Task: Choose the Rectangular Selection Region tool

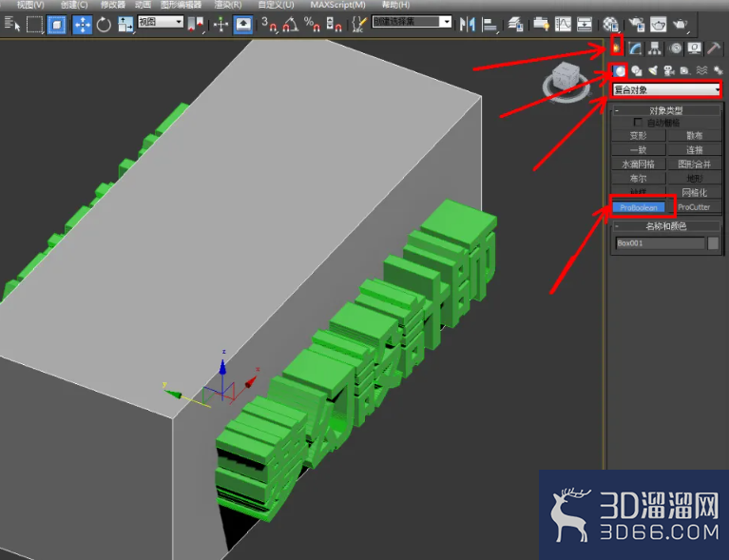Action: click(x=34, y=24)
